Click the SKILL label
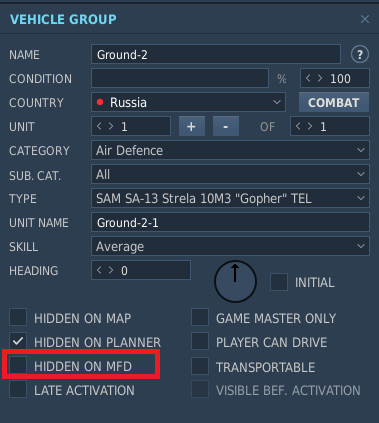The height and width of the screenshot is (423, 379). pyautogui.click(x=24, y=247)
